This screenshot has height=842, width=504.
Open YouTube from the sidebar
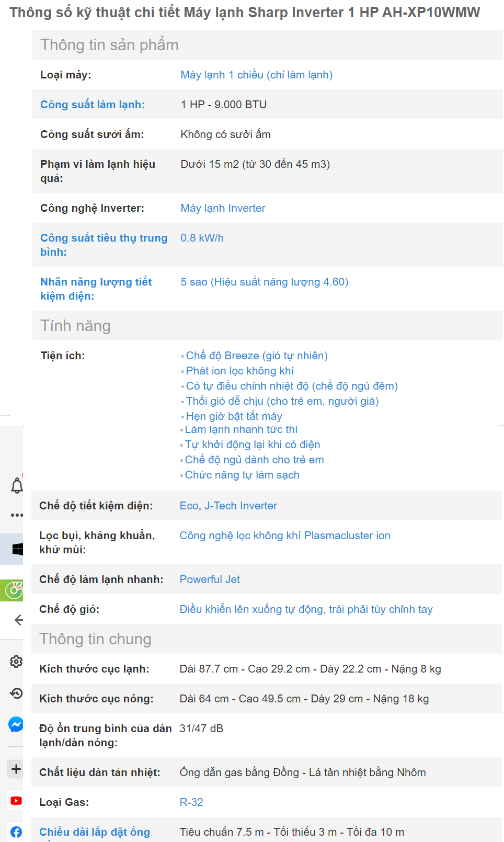click(16, 801)
